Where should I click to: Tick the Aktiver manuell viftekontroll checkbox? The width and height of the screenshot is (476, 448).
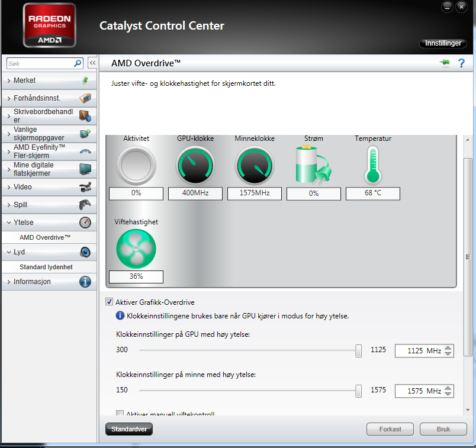tap(120, 413)
